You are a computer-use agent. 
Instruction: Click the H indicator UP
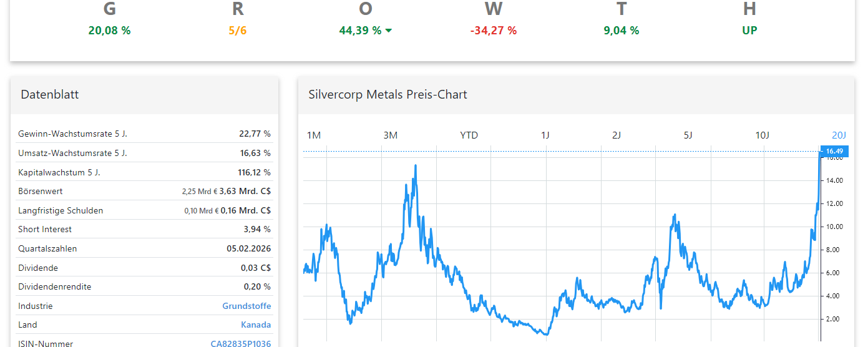[x=749, y=31]
